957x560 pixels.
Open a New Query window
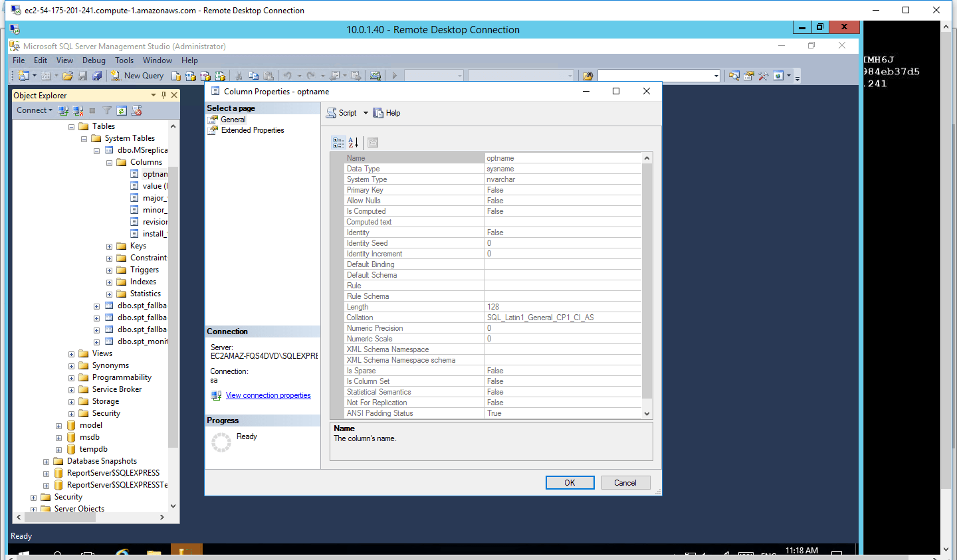[x=137, y=75]
